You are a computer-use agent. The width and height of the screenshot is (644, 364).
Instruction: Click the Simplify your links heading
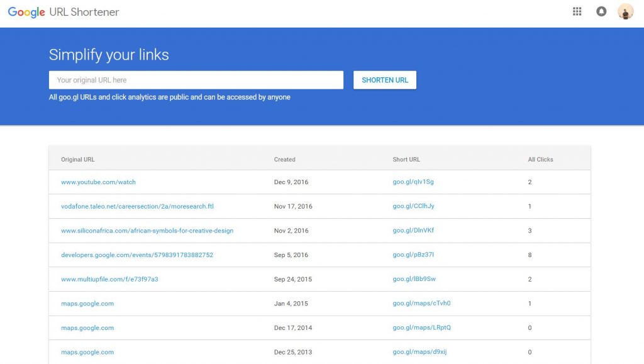coord(109,55)
